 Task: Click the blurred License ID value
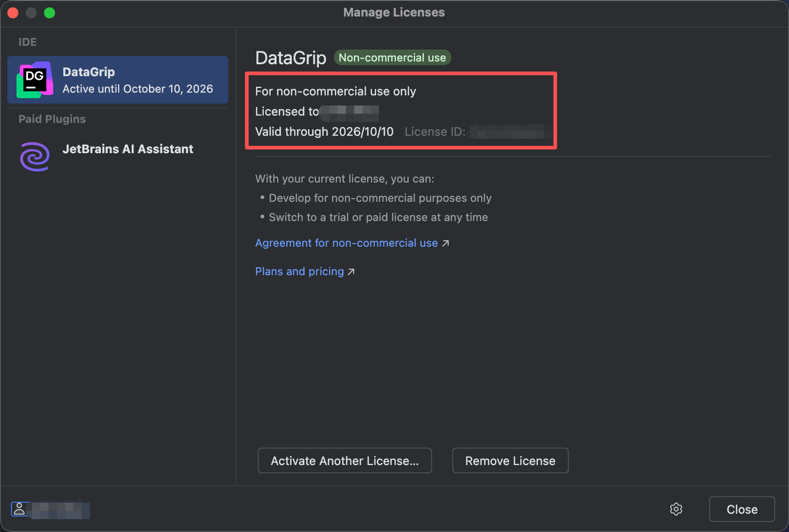click(x=510, y=132)
